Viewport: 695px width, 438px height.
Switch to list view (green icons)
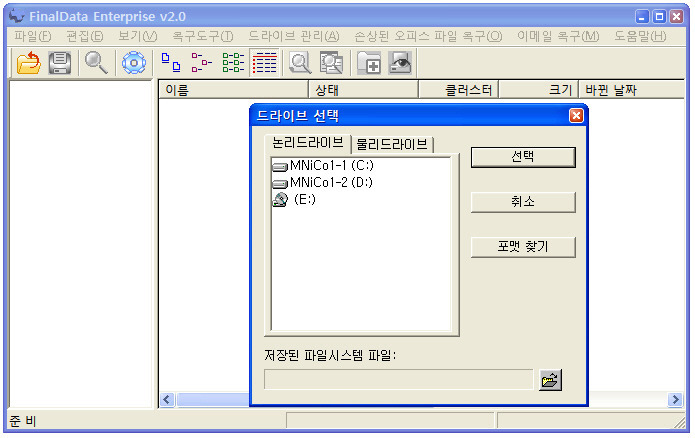[x=233, y=63]
